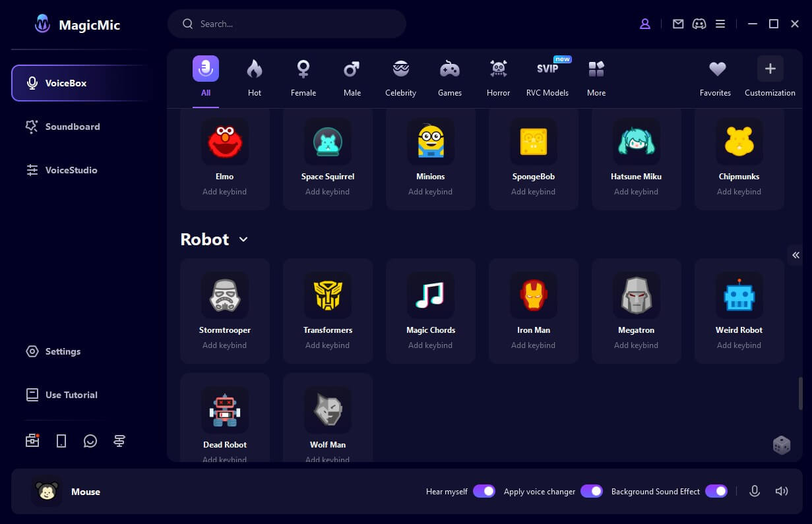
Task: Switch to the Horror tab
Action: pos(499,76)
